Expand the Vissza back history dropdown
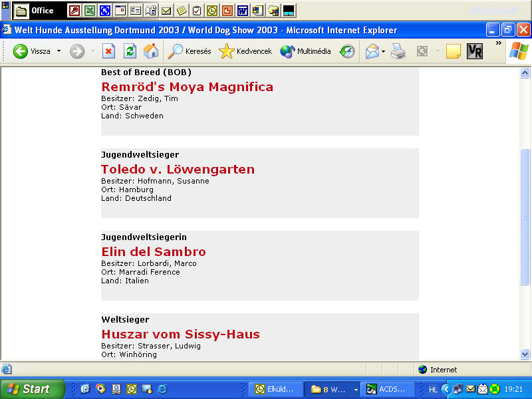Viewport: 532px width, 399px height. (59, 51)
